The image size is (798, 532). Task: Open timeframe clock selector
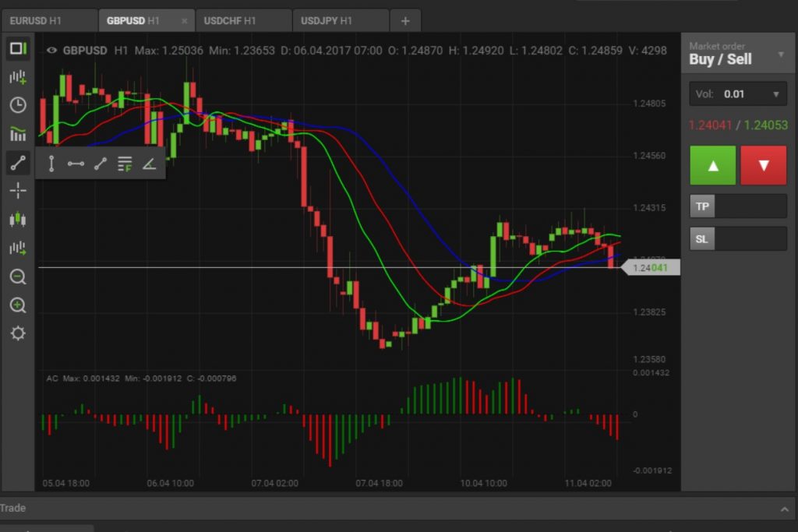coord(18,105)
